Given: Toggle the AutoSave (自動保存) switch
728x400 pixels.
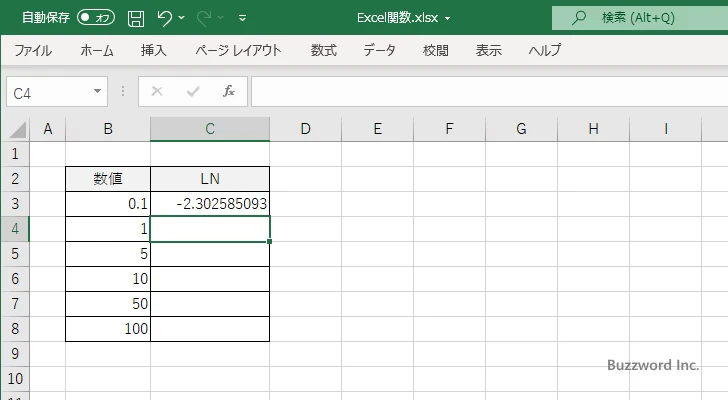Looking at the screenshot, I should 96,18.
